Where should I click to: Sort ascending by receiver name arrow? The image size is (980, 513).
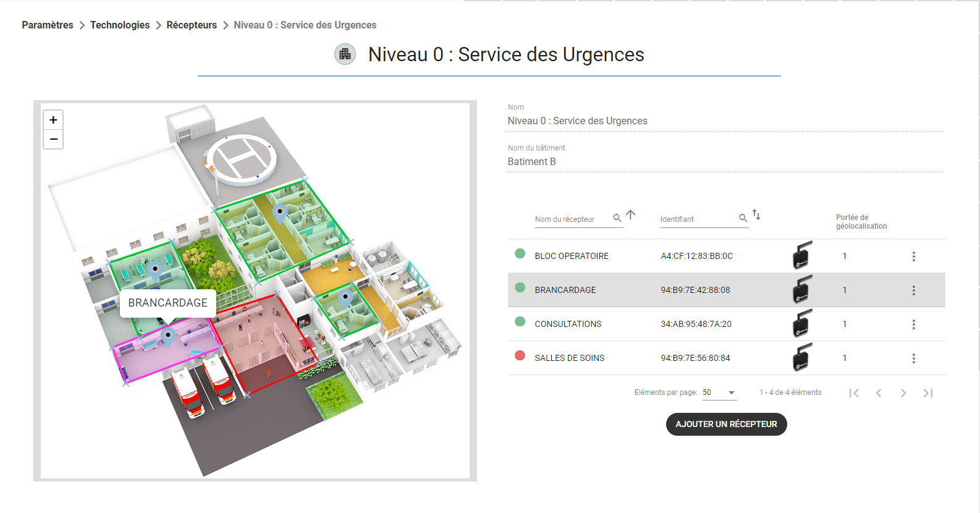[630, 214]
